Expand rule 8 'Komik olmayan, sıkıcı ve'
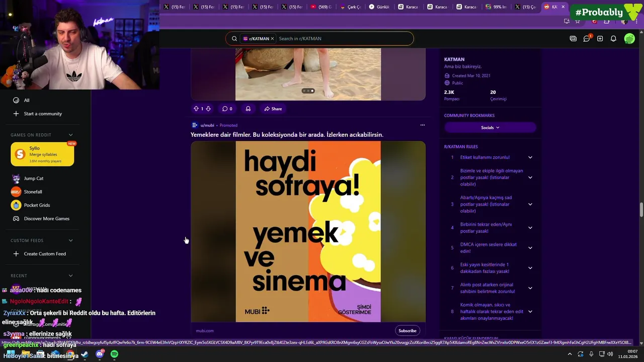Image resolution: width=644 pixels, height=362 pixels. click(x=530, y=312)
